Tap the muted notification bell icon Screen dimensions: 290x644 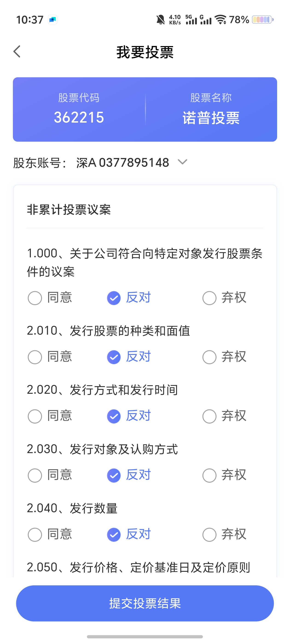point(160,20)
